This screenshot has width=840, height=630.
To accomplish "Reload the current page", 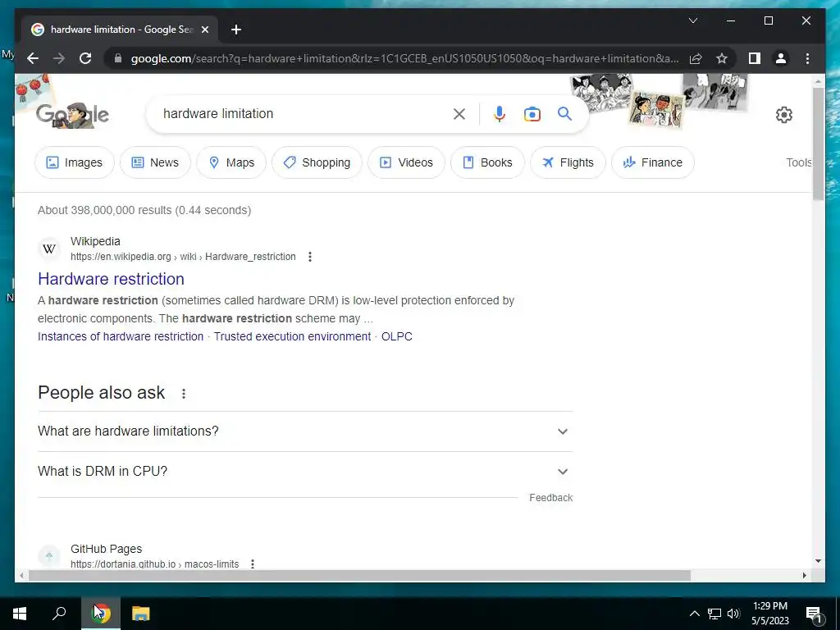I will click(85, 58).
